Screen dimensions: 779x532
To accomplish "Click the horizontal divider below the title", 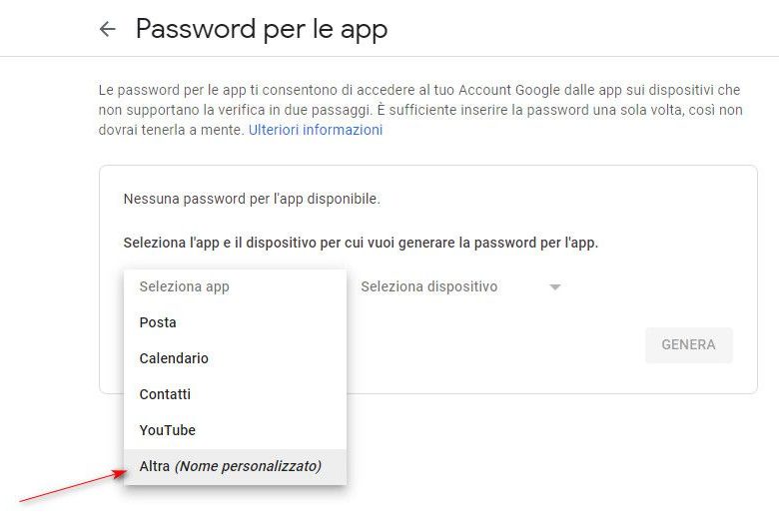I will [x=389, y=57].
